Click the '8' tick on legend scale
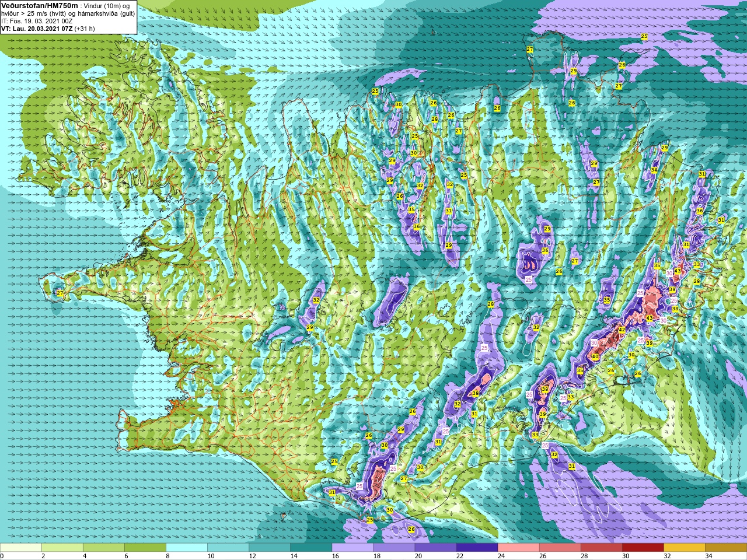747x560 pixels. [167, 556]
